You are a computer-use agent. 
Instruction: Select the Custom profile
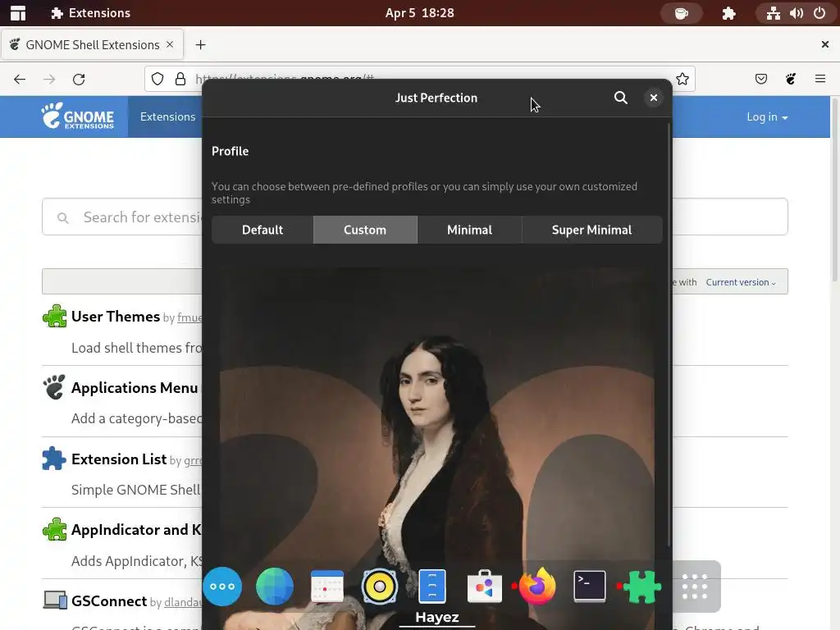pyautogui.click(x=365, y=230)
